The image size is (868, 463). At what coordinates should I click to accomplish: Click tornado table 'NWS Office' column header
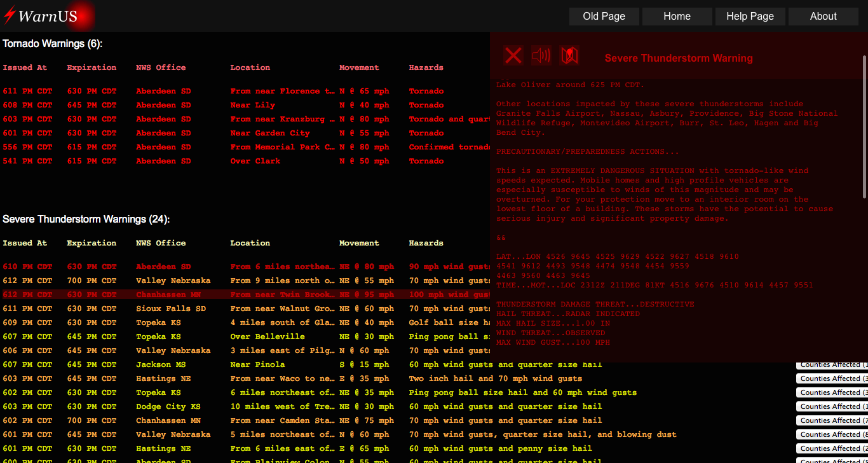[161, 67]
